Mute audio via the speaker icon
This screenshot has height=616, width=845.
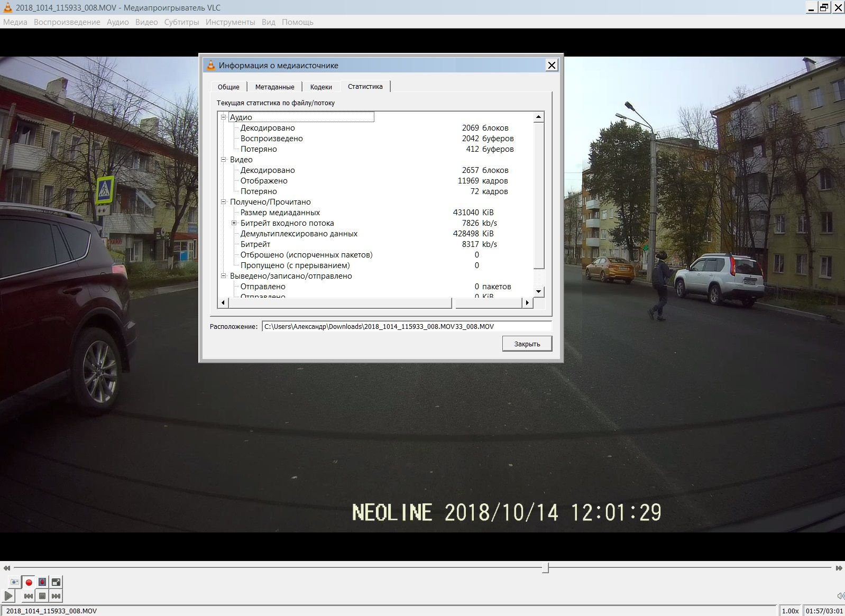(840, 596)
